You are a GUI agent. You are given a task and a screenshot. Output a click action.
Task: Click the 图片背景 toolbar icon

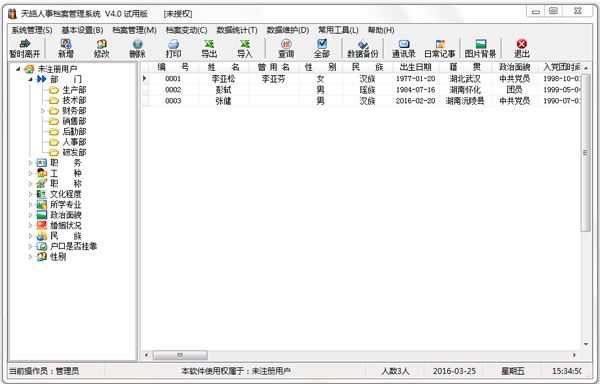pyautogui.click(x=480, y=49)
